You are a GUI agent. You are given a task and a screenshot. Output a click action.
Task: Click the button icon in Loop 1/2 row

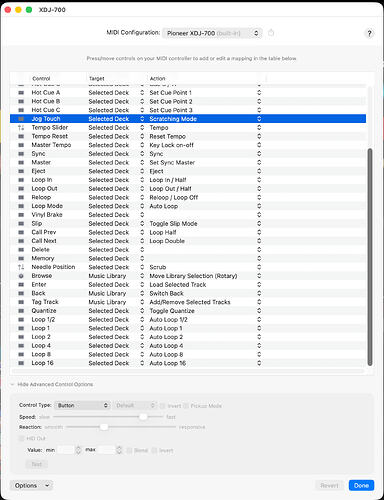tap(21, 319)
